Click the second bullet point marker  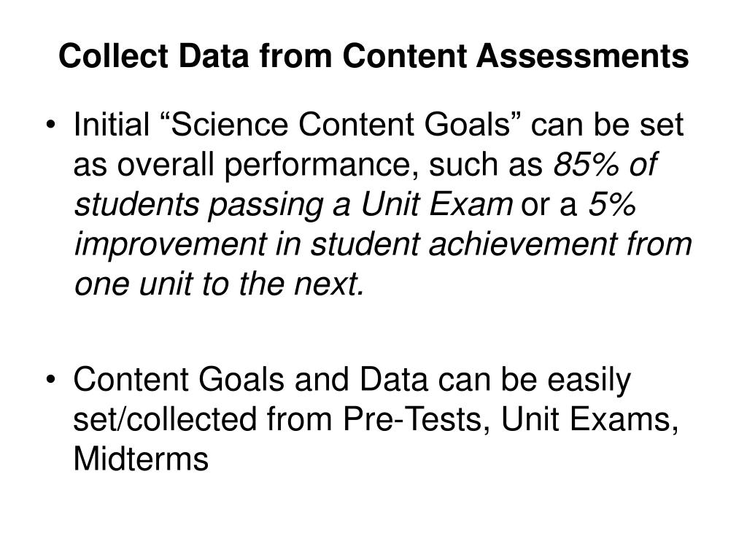pos(51,380)
